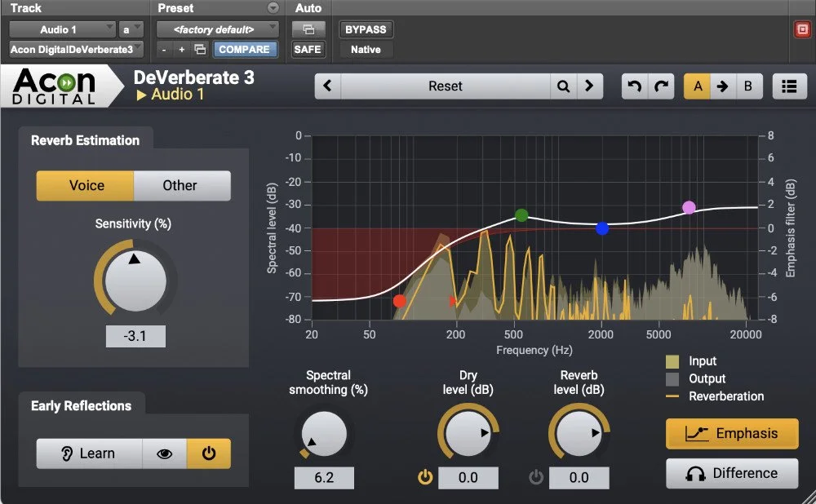Click the Reverb level knob
816x504 pixels.
(x=579, y=434)
